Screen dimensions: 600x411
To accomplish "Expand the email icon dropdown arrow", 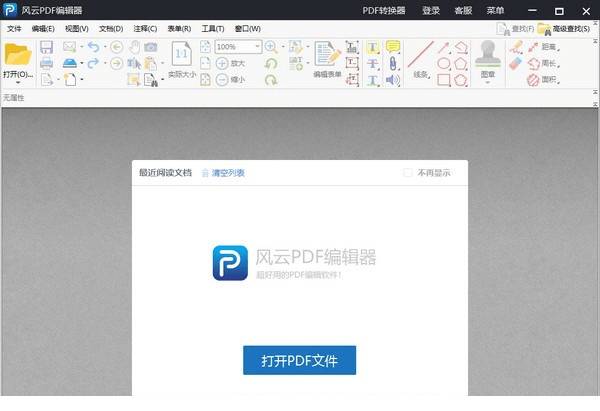I will pyautogui.click(x=82, y=47).
